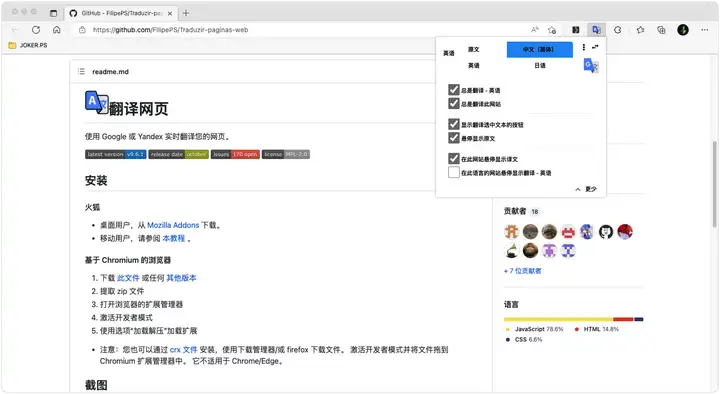Screen dimensions: 720x394
Task: Open the favorites star list icon
Action: 640,30
